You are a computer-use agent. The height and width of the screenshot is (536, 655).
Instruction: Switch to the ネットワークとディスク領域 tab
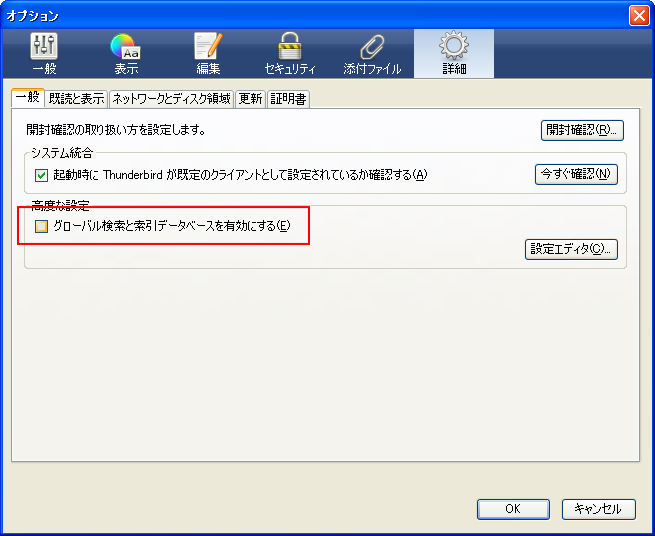click(x=171, y=99)
